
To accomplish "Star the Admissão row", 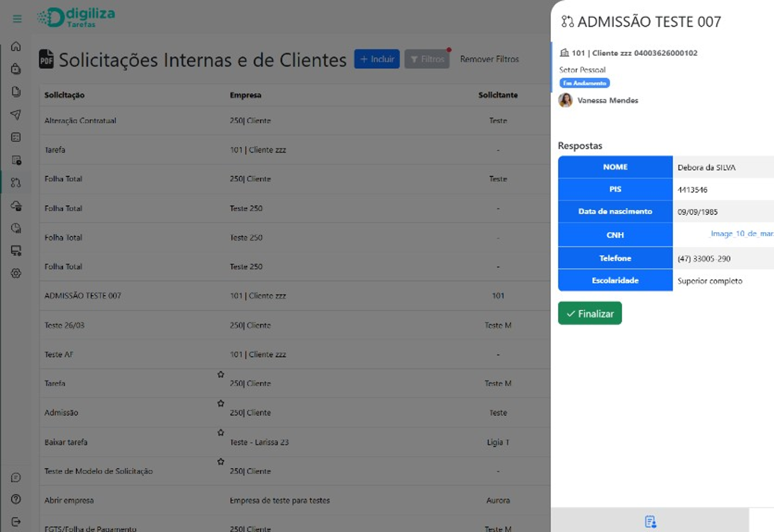I will click(x=221, y=403).
